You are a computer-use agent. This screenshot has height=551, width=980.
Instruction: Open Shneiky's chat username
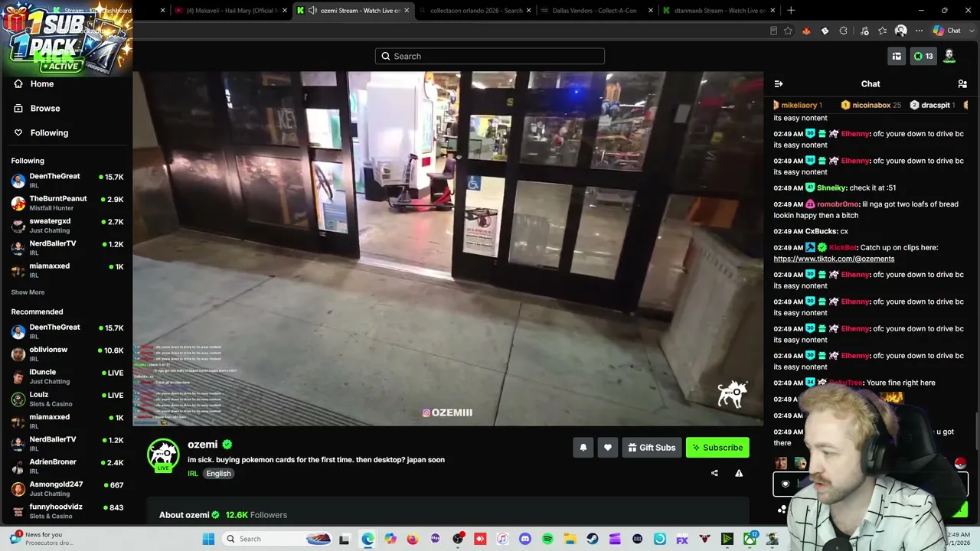pyautogui.click(x=831, y=188)
